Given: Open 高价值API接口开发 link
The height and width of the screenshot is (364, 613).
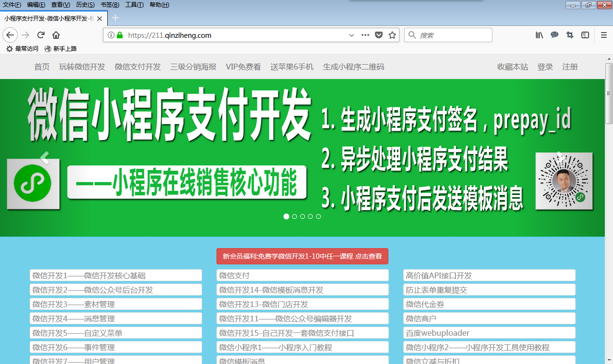Looking at the screenshot, I should (x=489, y=275).
